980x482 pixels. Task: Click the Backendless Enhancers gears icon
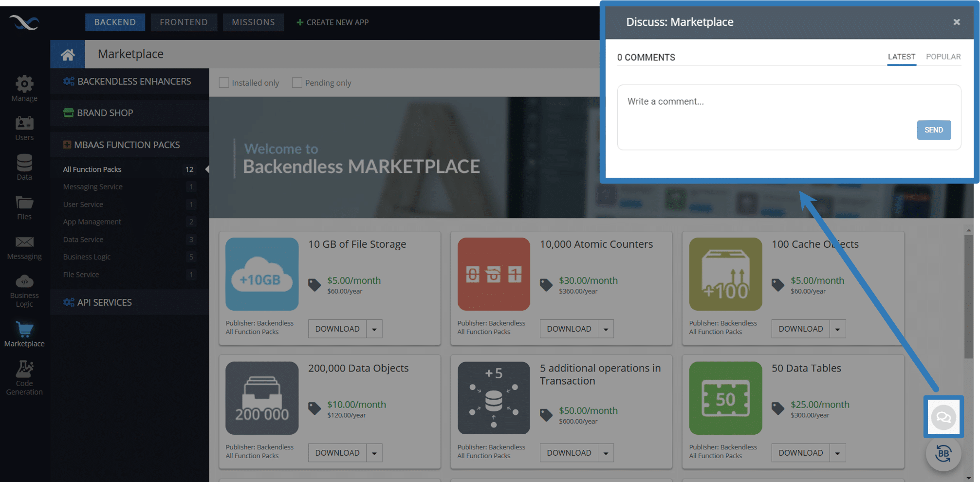click(x=69, y=81)
